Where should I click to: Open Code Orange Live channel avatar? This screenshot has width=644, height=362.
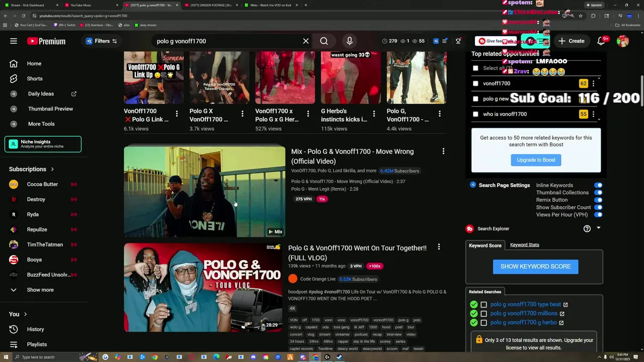pos(293,279)
